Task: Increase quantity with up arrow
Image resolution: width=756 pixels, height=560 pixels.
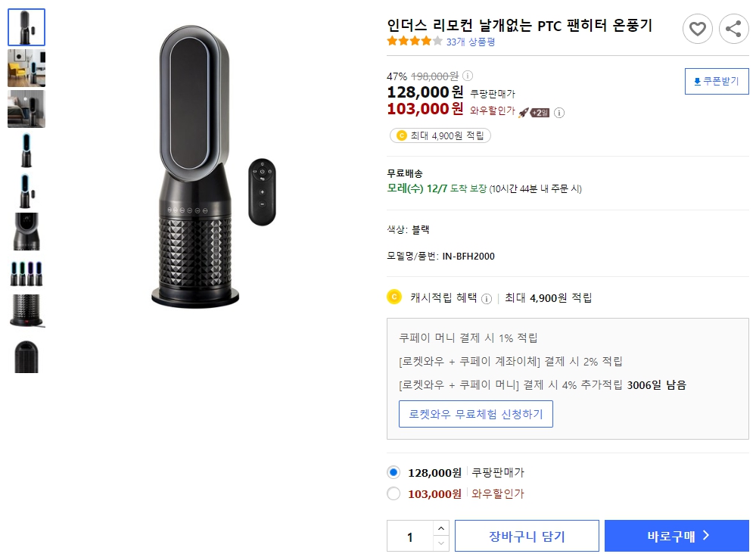Action: 442,530
